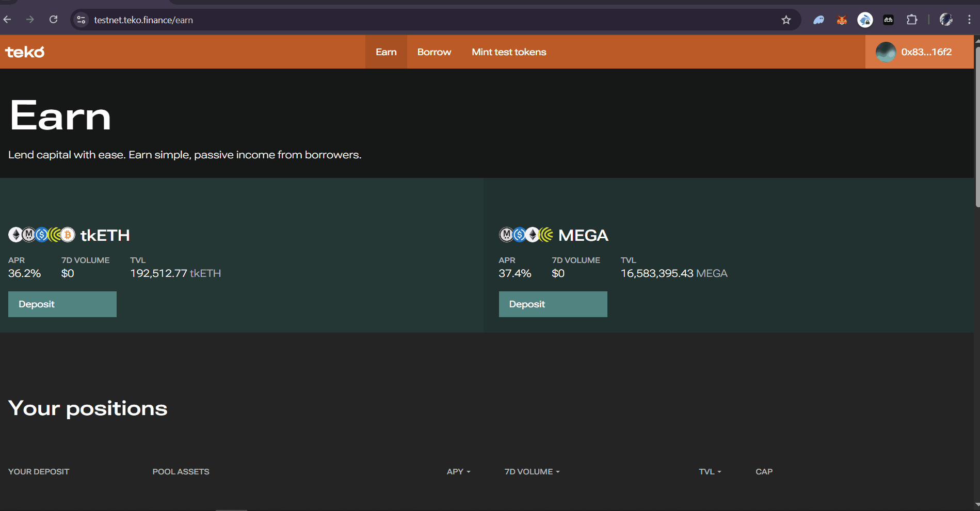Bookmark this page with the star icon
This screenshot has height=511, width=980.
pos(786,20)
